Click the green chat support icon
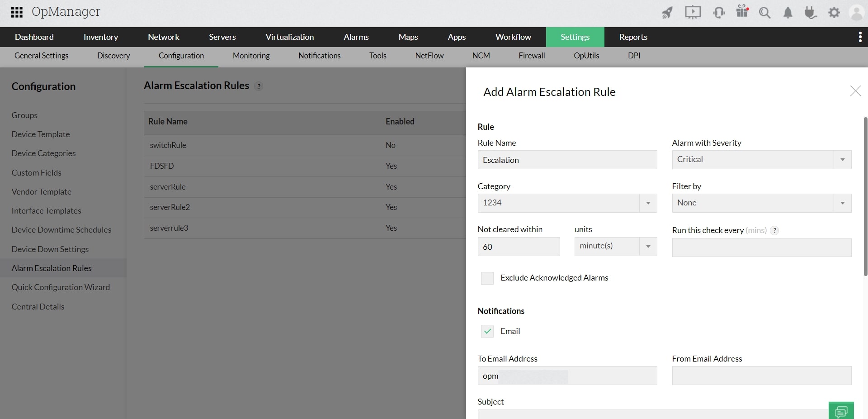The height and width of the screenshot is (419, 868). pos(841,411)
